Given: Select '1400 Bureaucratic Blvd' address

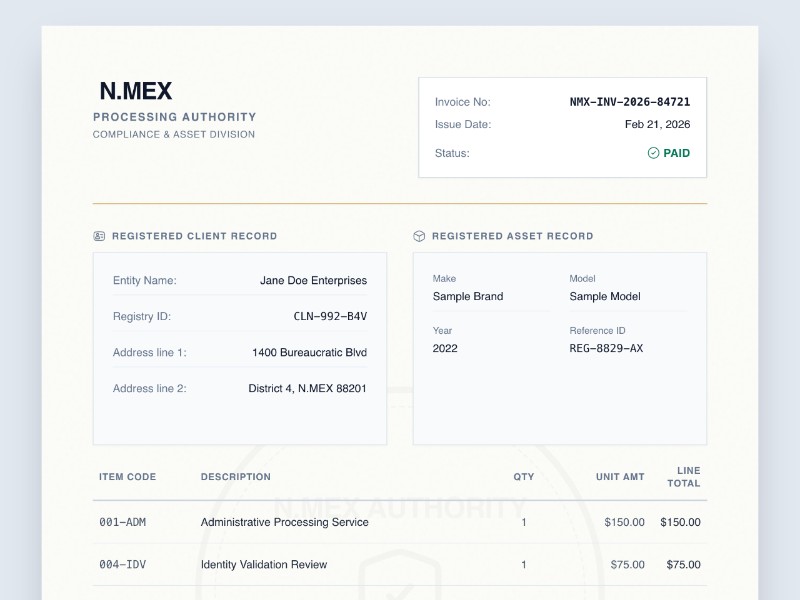Looking at the screenshot, I should click(309, 353).
